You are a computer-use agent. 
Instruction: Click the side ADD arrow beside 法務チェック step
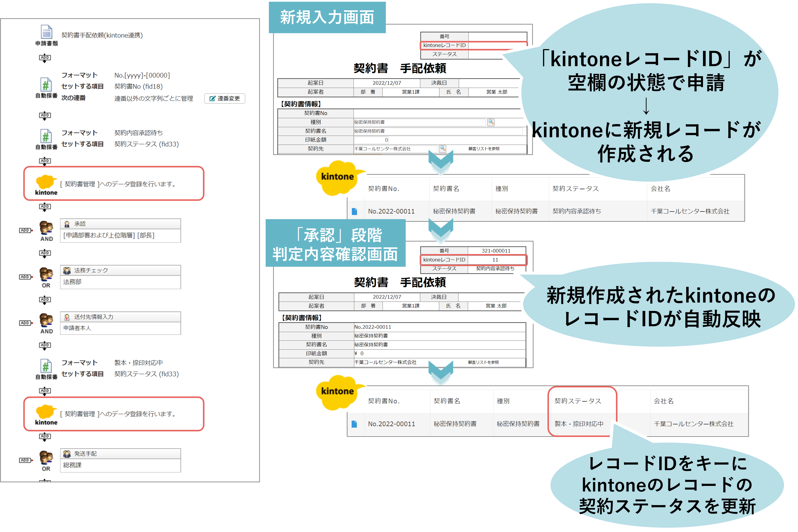tap(26, 277)
